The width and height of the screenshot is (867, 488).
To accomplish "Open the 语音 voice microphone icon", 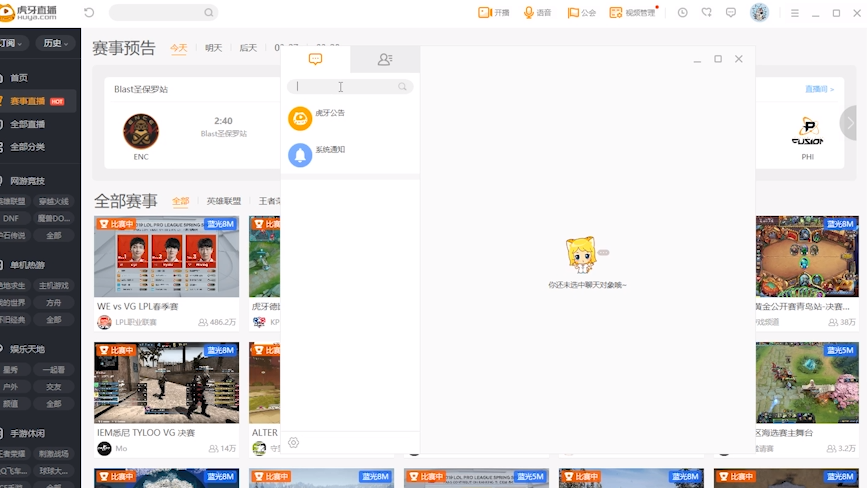I will coord(538,13).
